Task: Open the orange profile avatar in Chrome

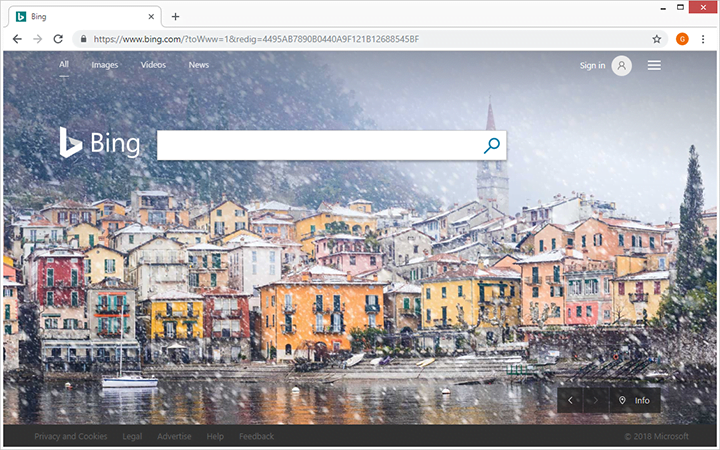Action: pos(682,39)
